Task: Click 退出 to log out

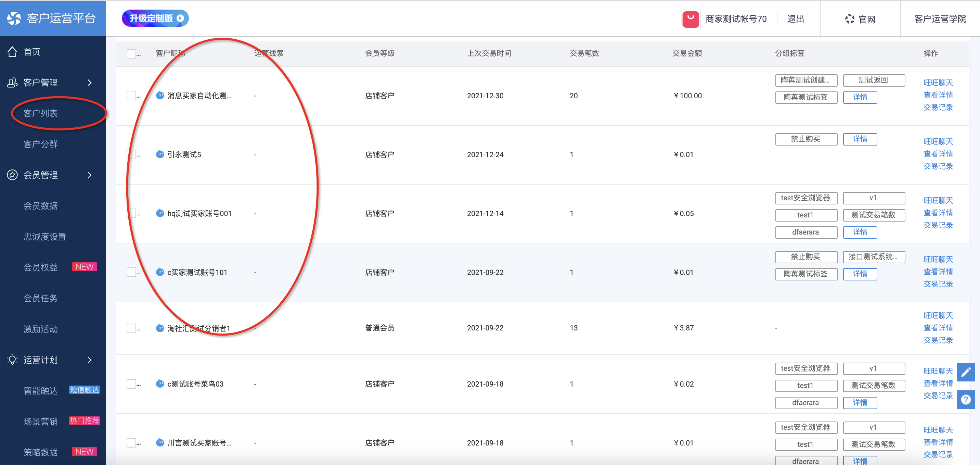Action: coord(796,19)
